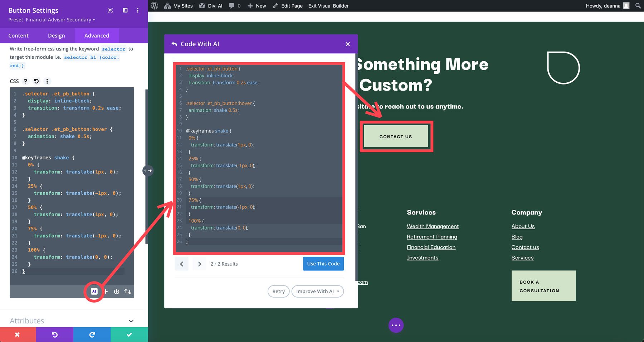
Task: Open the New content menu
Action: pos(257,6)
